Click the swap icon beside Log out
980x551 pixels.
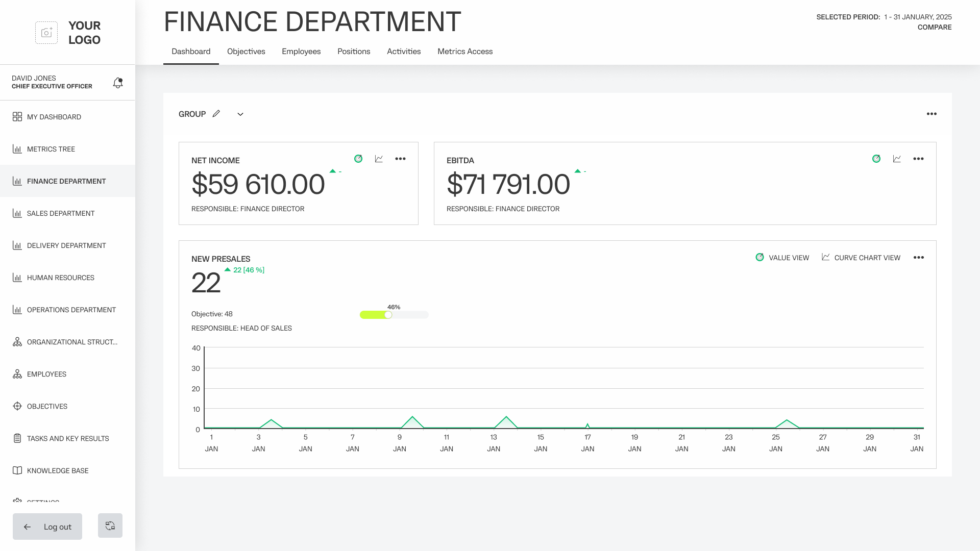point(110,525)
